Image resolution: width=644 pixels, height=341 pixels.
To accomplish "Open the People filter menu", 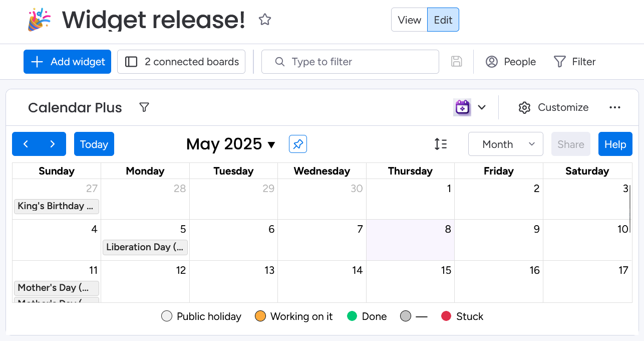I will click(x=511, y=62).
